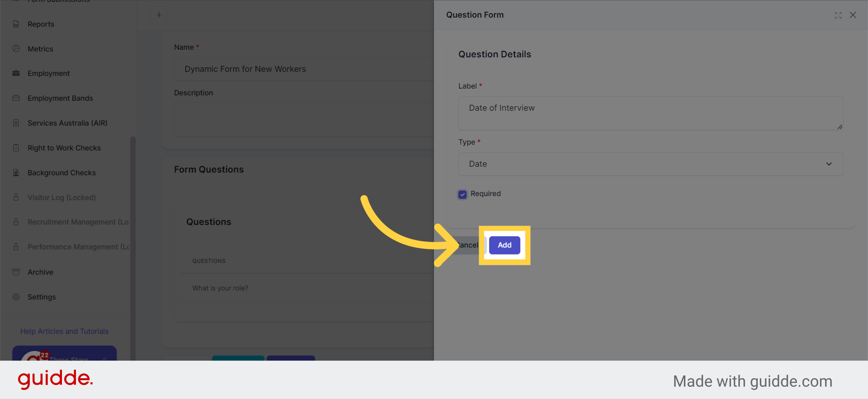Open Background Checks page
Screen dimensions: 868x399
(x=61, y=173)
